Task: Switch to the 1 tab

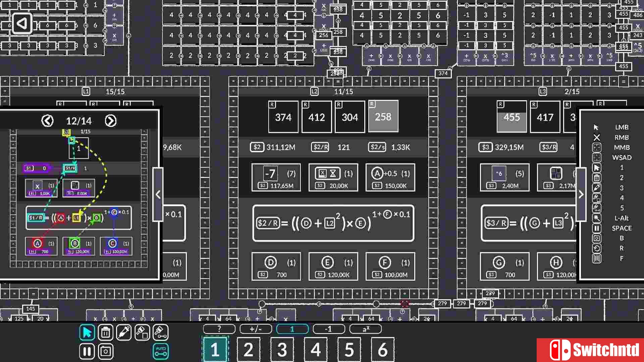Action: (x=292, y=329)
